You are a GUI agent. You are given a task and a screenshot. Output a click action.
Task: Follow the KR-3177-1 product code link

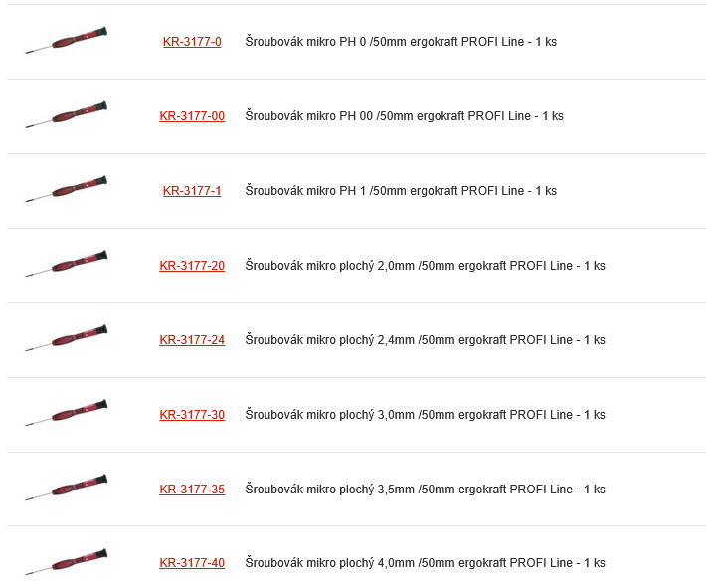point(192,191)
